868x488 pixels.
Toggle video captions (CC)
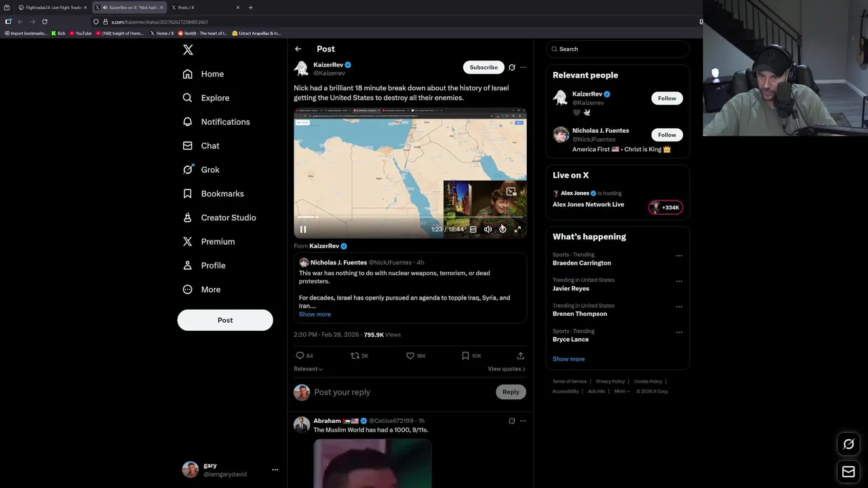tap(473, 229)
